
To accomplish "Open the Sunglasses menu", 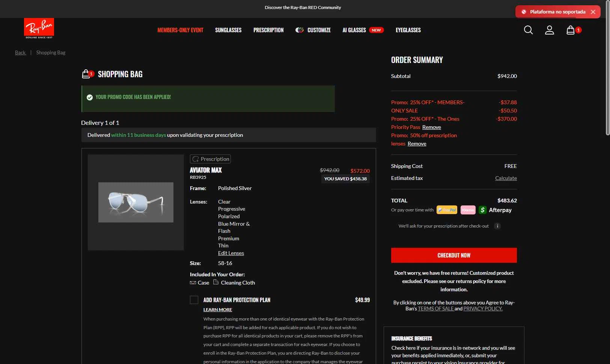I will 228,30.
